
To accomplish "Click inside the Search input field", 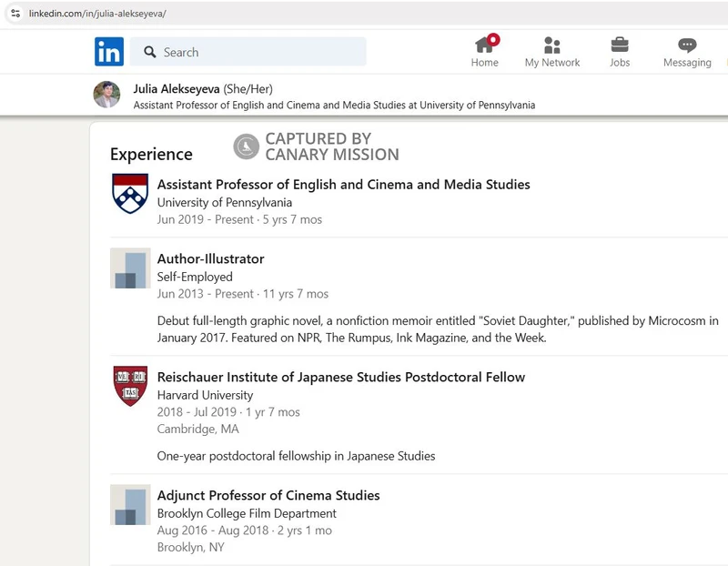I will pos(255,52).
